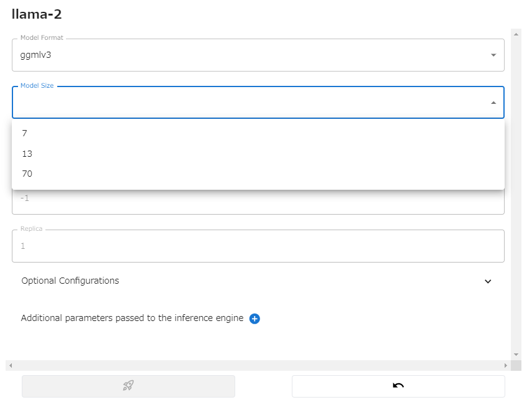
Task: Click the vertical scrollbar down arrow
Action: point(516,355)
